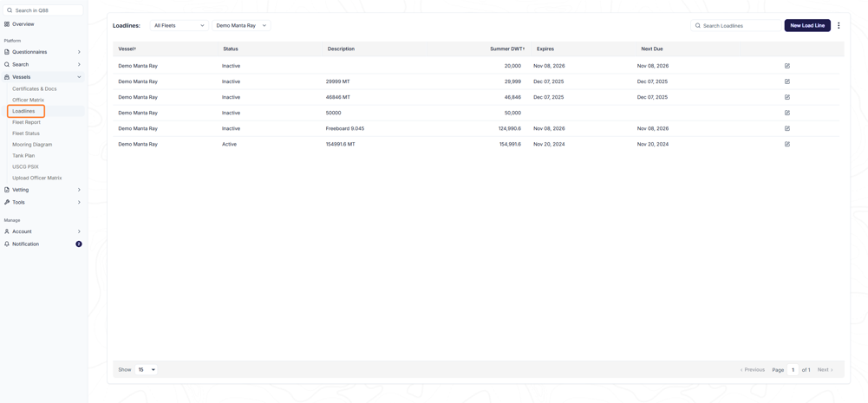Expand the sidebar Search chevron
The width and height of the screenshot is (868, 403).
pyautogui.click(x=79, y=64)
